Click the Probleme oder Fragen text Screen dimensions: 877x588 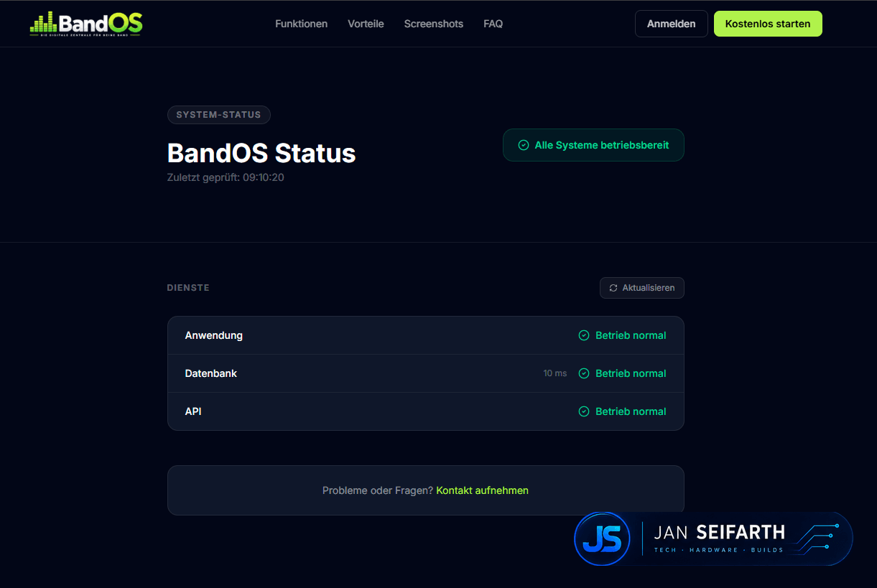click(378, 490)
